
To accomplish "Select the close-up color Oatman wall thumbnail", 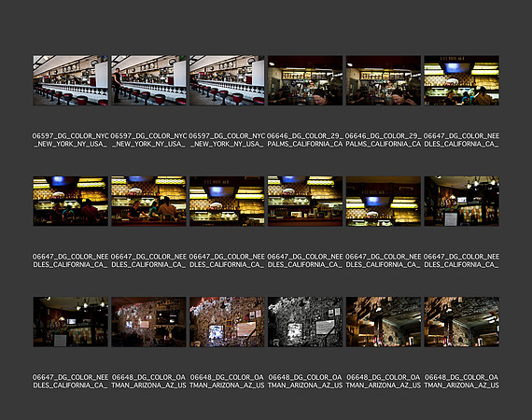I will [227, 322].
